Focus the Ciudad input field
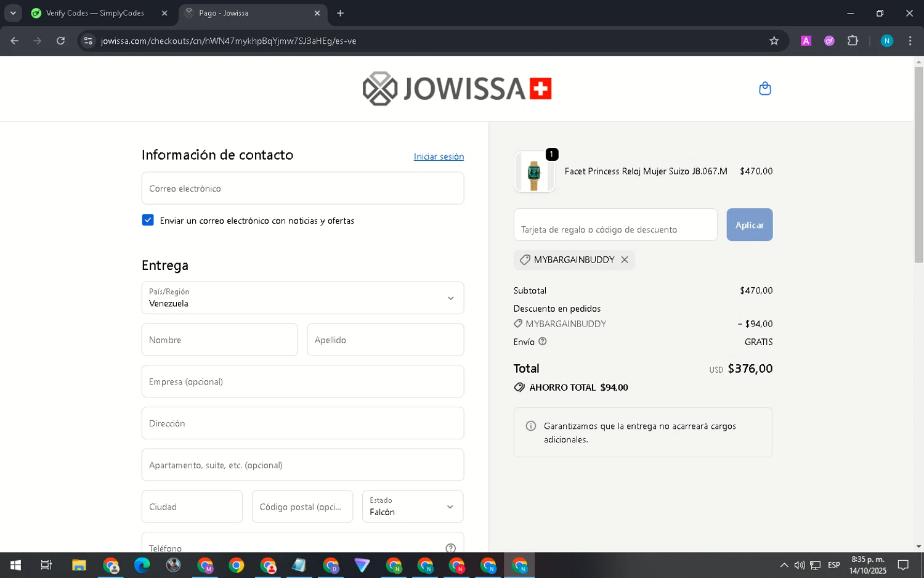This screenshot has width=924, height=578. tap(192, 507)
